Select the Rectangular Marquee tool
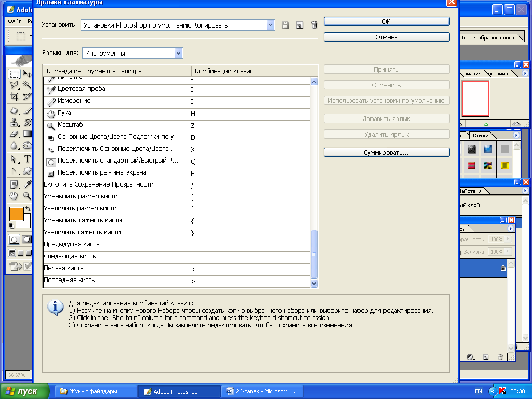532x399 pixels. click(x=14, y=74)
